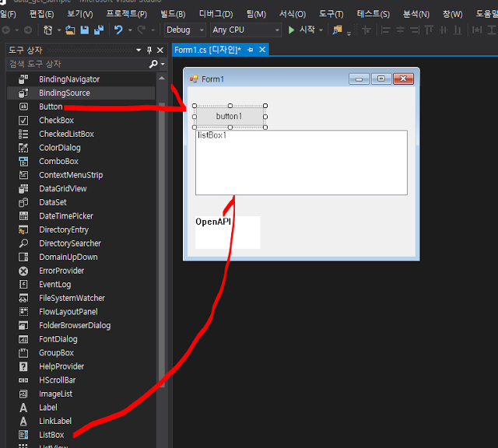Select listBox1 on the form designer
Viewport: 498px width, 448px height.
click(x=301, y=163)
